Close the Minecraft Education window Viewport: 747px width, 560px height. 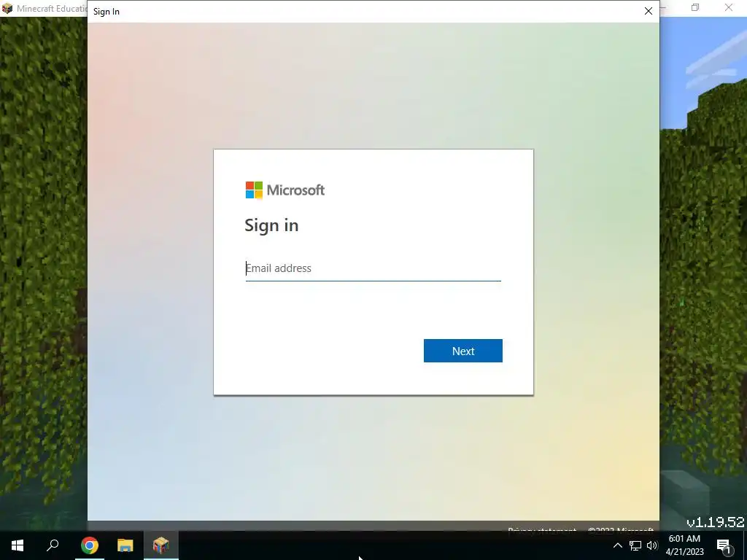tap(729, 7)
